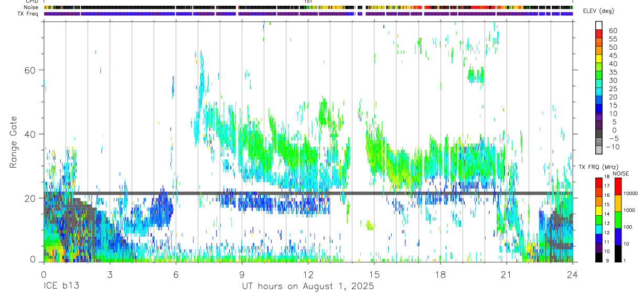Click x-axis tick label '24'
This screenshot has height=297, width=644.
tap(573, 274)
